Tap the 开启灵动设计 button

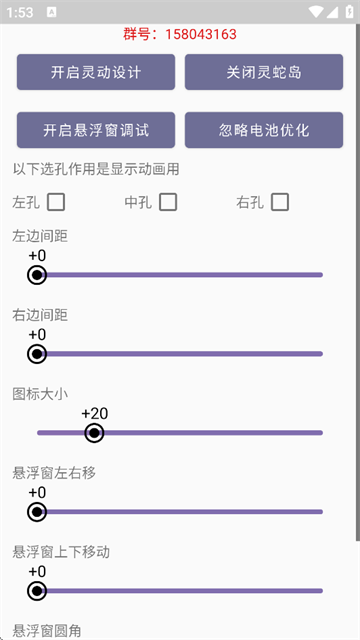[96, 72]
